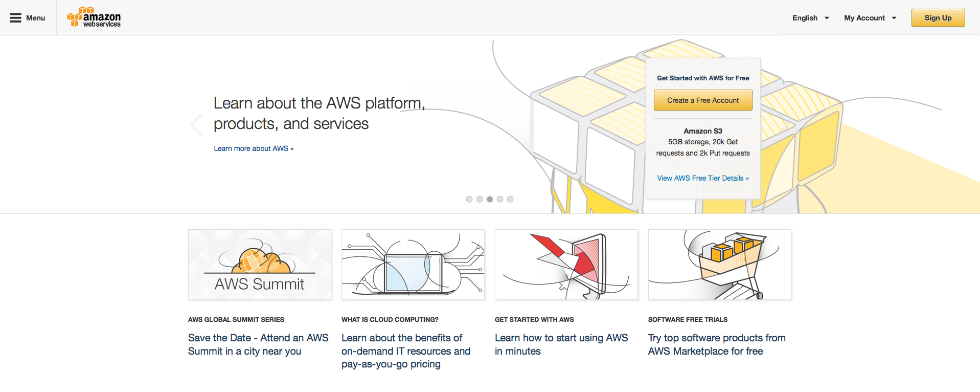Select the fifth carousel dot
The width and height of the screenshot is (980, 392).
click(x=510, y=199)
